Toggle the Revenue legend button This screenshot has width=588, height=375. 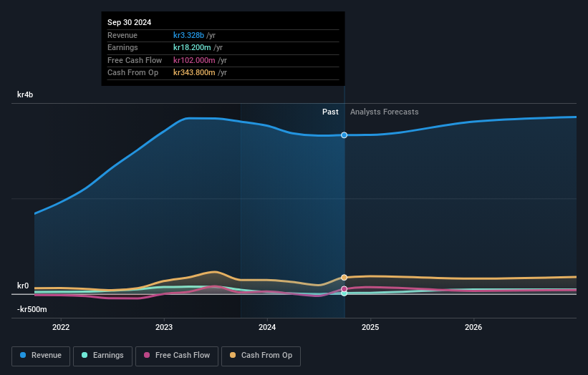(x=41, y=356)
